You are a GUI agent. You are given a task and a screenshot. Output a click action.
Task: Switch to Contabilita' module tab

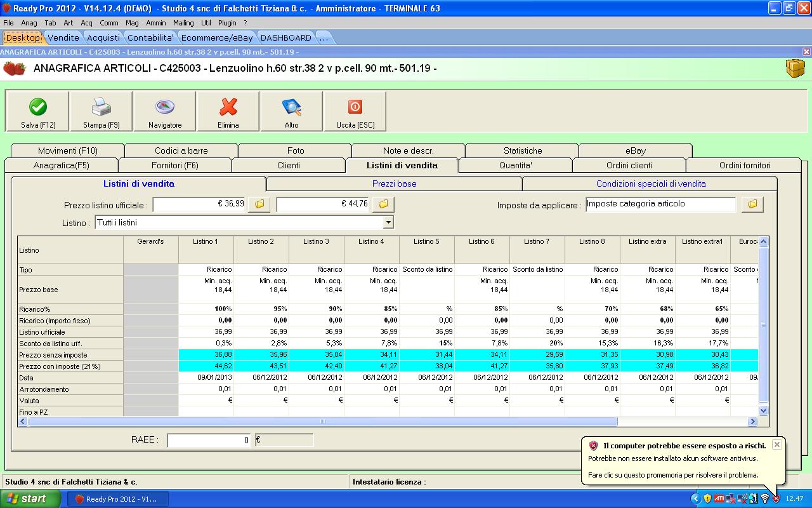150,37
